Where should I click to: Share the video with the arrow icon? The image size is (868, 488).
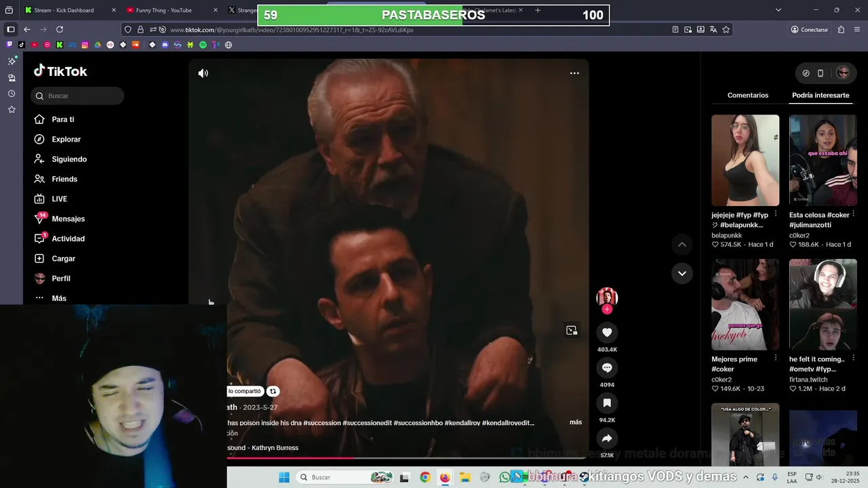pyautogui.click(x=607, y=438)
